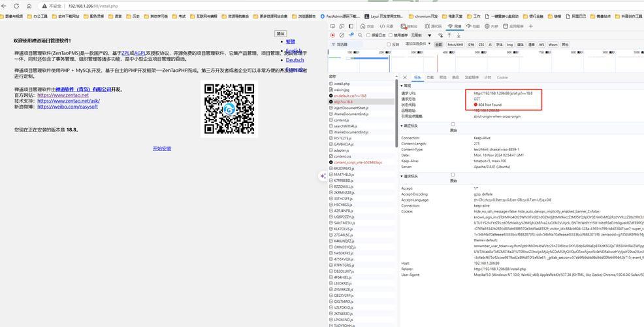Select the Fetch/XHR filter button
Viewport: 644px width, 327px height.
coord(455,44)
